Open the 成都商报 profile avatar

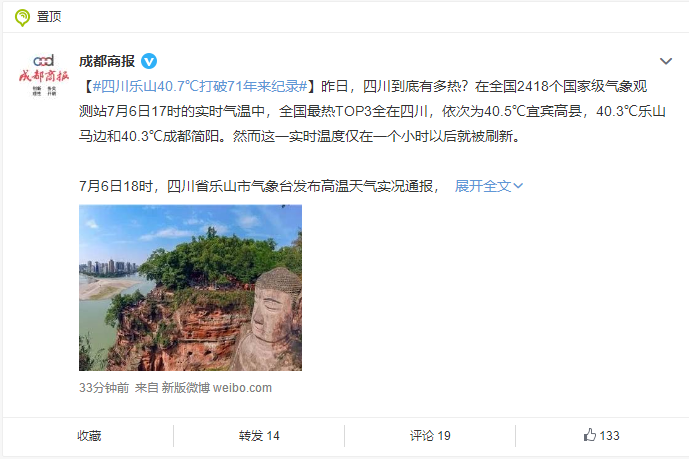tap(44, 75)
